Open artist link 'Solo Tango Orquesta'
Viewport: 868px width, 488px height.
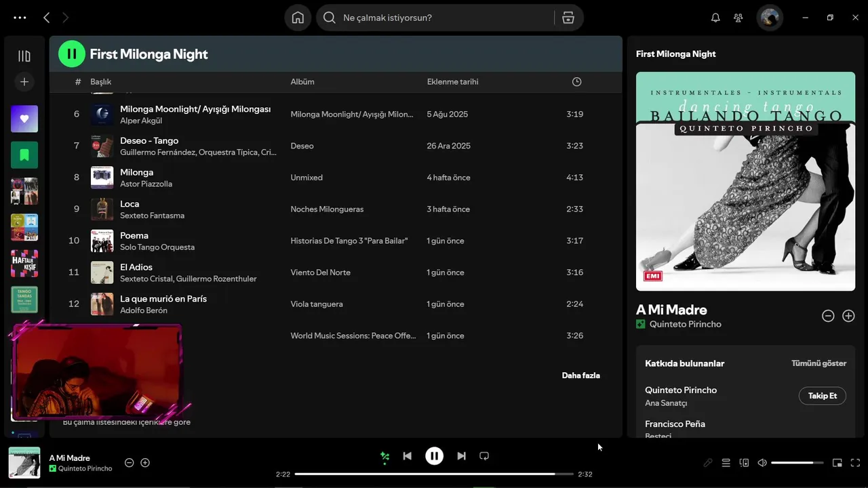157,247
